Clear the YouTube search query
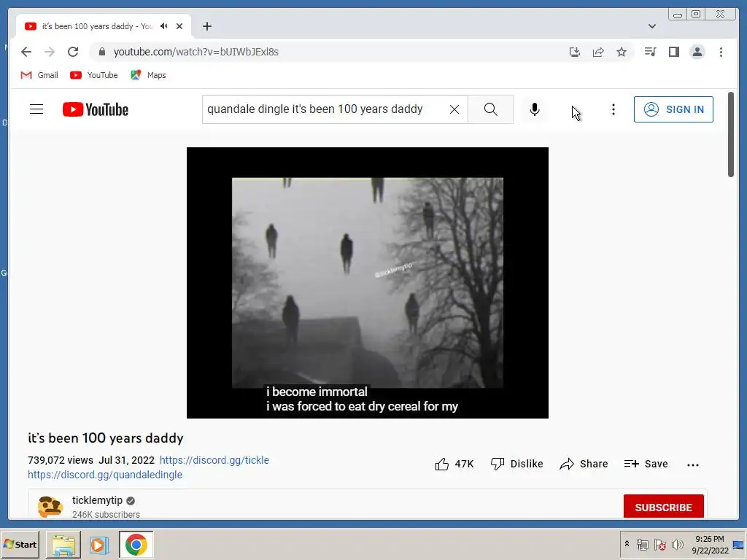Image resolution: width=747 pixels, height=560 pixels. coord(454,109)
